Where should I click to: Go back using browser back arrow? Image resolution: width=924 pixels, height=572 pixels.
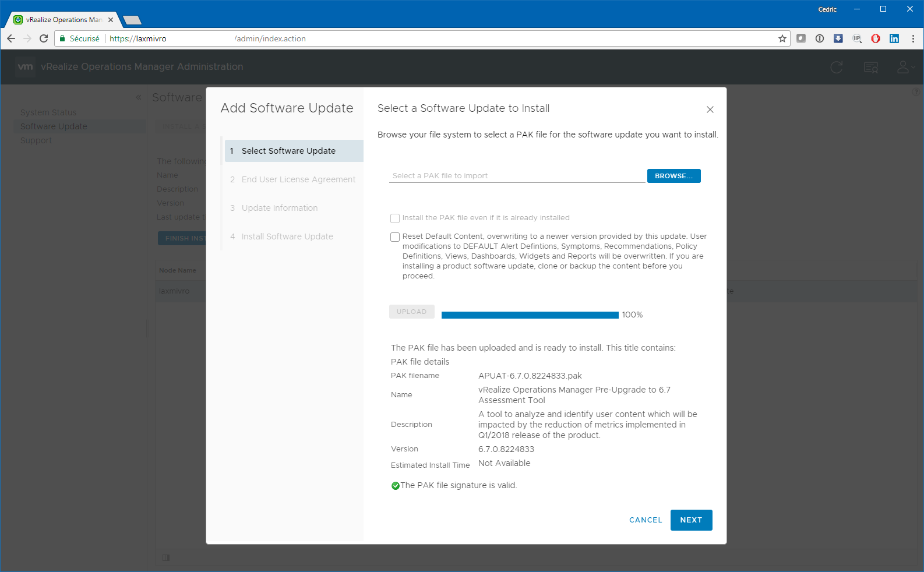(11, 38)
